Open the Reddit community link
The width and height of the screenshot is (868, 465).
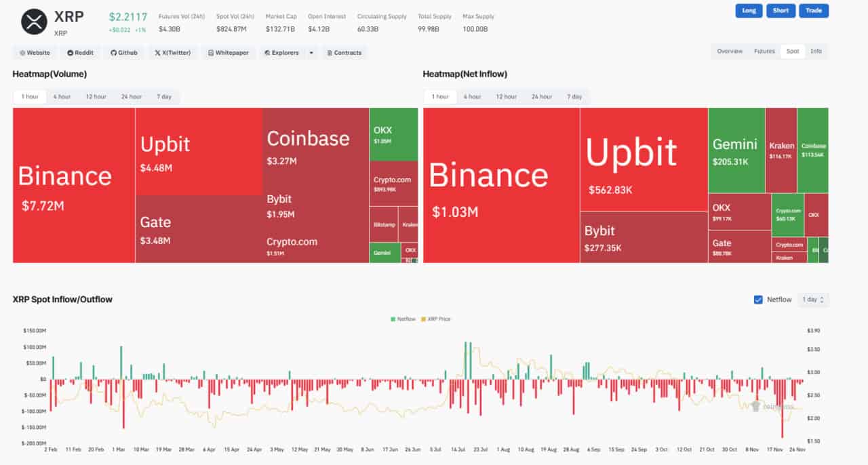pyautogui.click(x=81, y=53)
